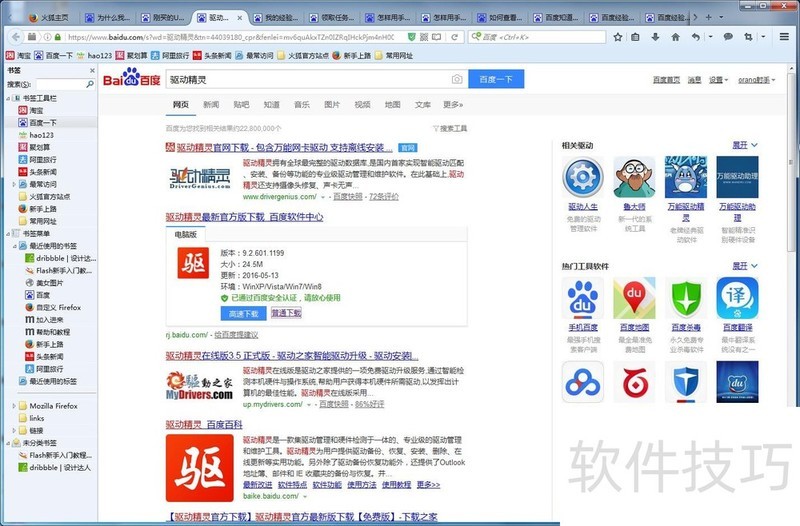Open the 手机百度 paw icon
The image size is (800, 526).
583,298
